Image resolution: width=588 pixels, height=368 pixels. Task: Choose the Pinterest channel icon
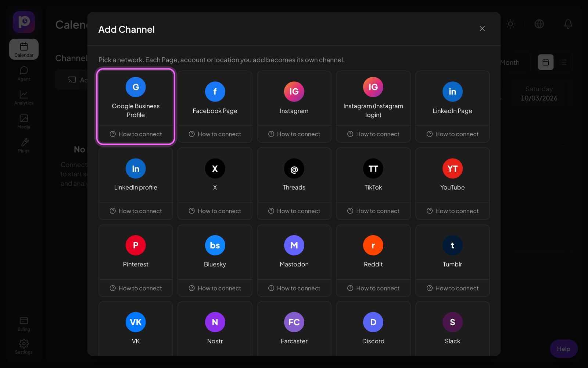136,245
